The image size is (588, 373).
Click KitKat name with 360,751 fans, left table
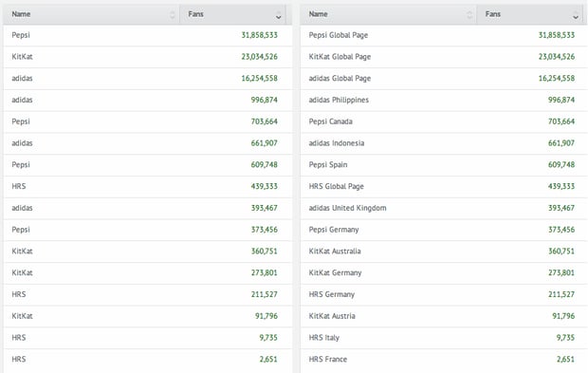coord(22,252)
